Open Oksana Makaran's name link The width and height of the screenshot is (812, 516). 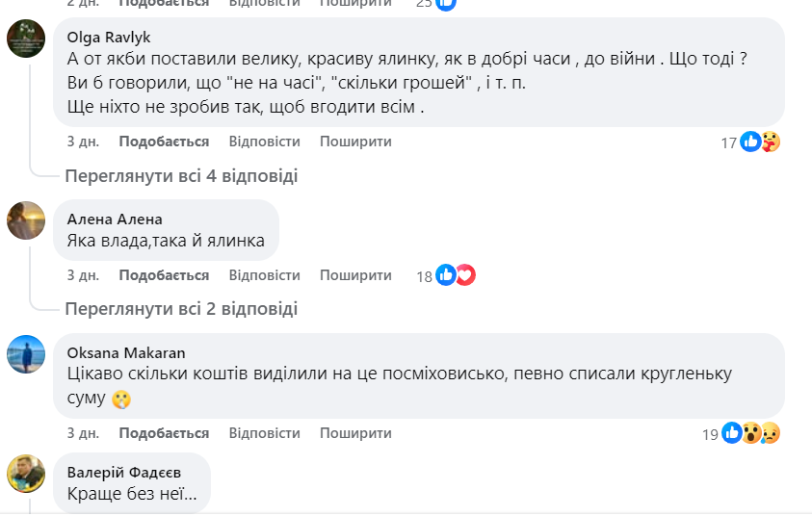[x=126, y=352]
